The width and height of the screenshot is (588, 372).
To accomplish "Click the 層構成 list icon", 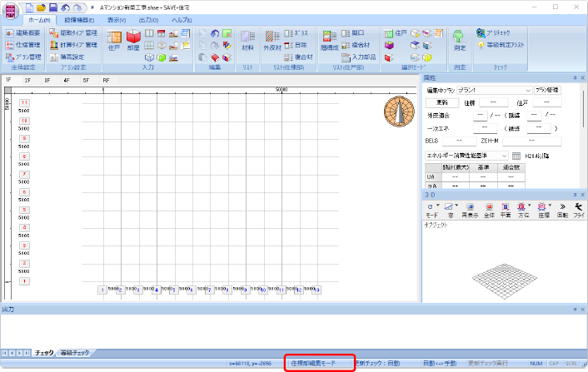I will point(329,41).
